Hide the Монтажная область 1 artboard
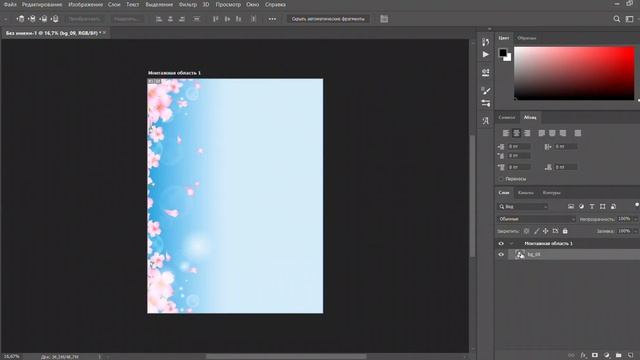 (501, 244)
